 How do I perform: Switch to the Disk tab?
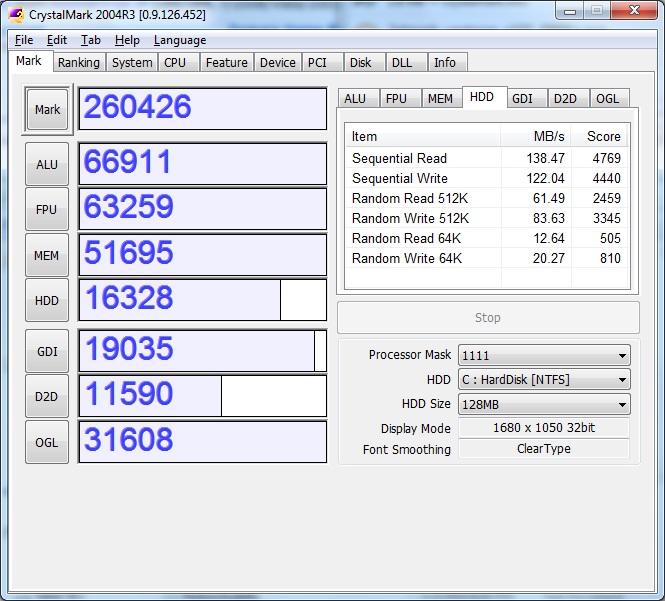[365, 62]
